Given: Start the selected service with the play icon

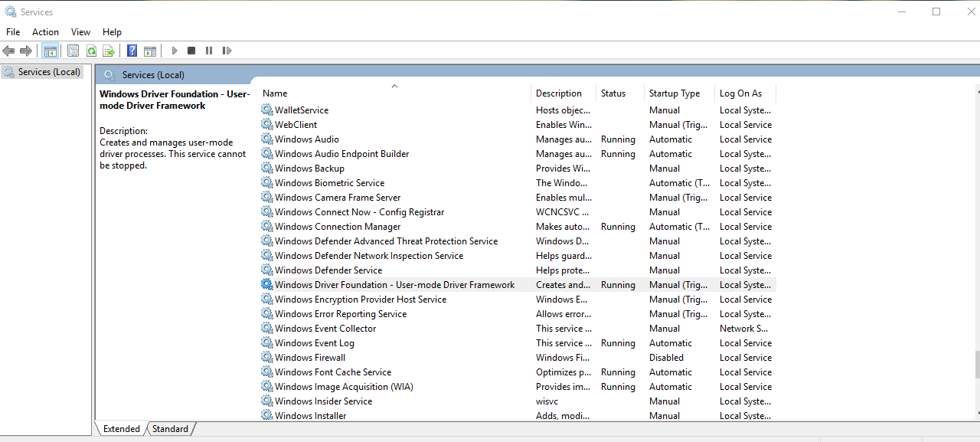Looking at the screenshot, I should point(175,51).
